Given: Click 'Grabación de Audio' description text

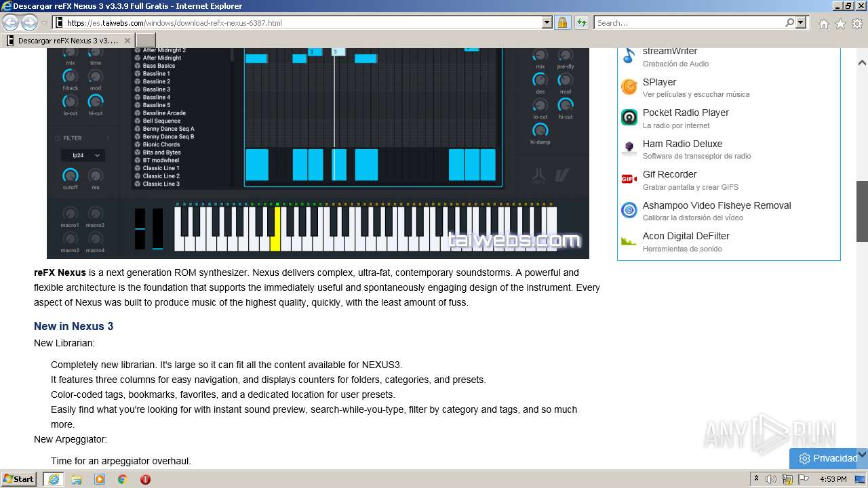Looking at the screenshot, I should (675, 64).
